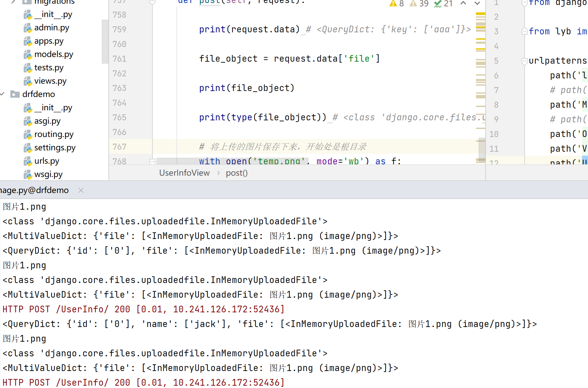The height and width of the screenshot is (388, 588).
Task: Click the views.py Python file icon
Action: (x=28, y=81)
